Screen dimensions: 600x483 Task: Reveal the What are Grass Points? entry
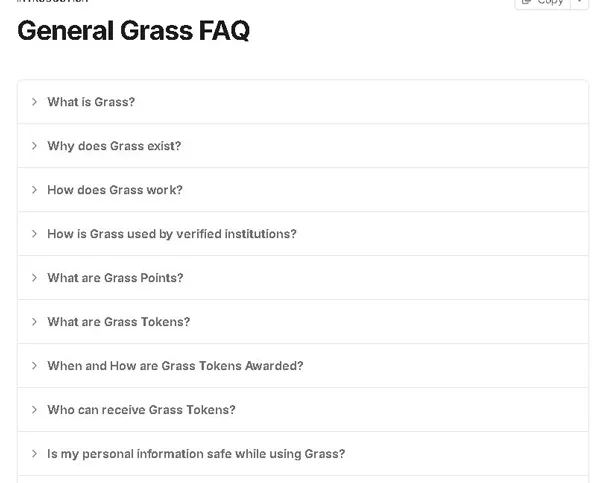(115, 278)
